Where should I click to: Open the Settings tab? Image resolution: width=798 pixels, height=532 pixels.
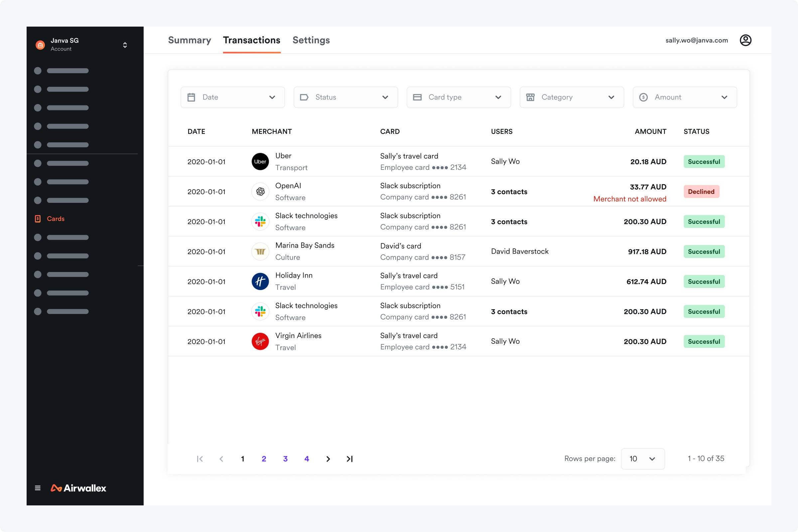[311, 40]
